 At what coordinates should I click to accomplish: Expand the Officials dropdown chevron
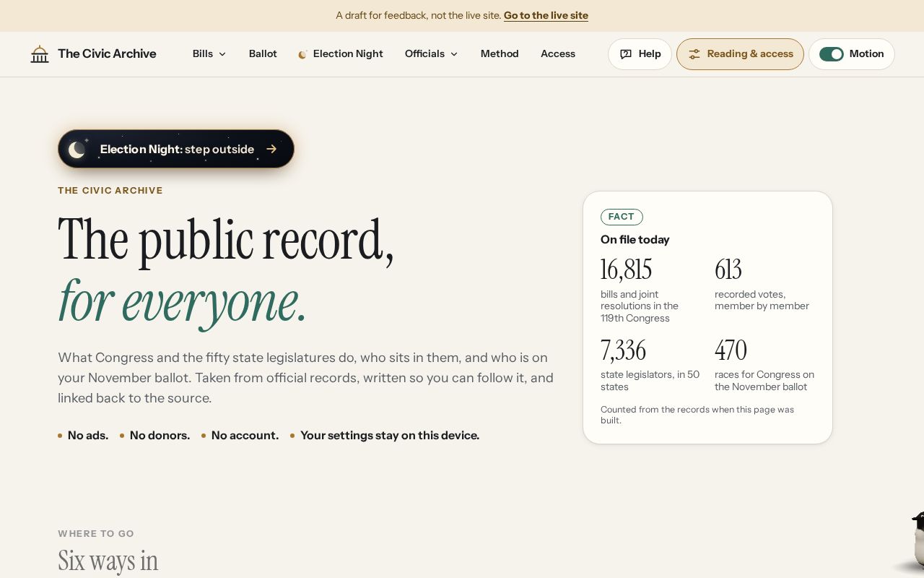[454, 54]
